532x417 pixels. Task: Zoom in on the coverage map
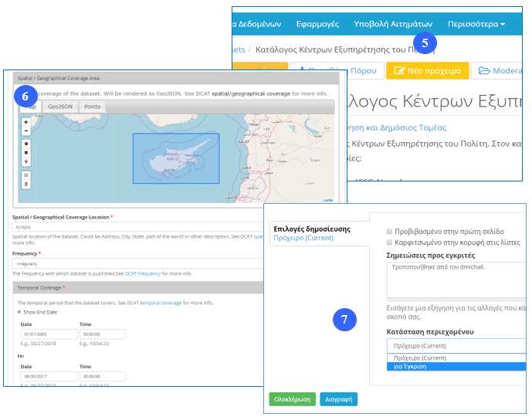(25, 122)
